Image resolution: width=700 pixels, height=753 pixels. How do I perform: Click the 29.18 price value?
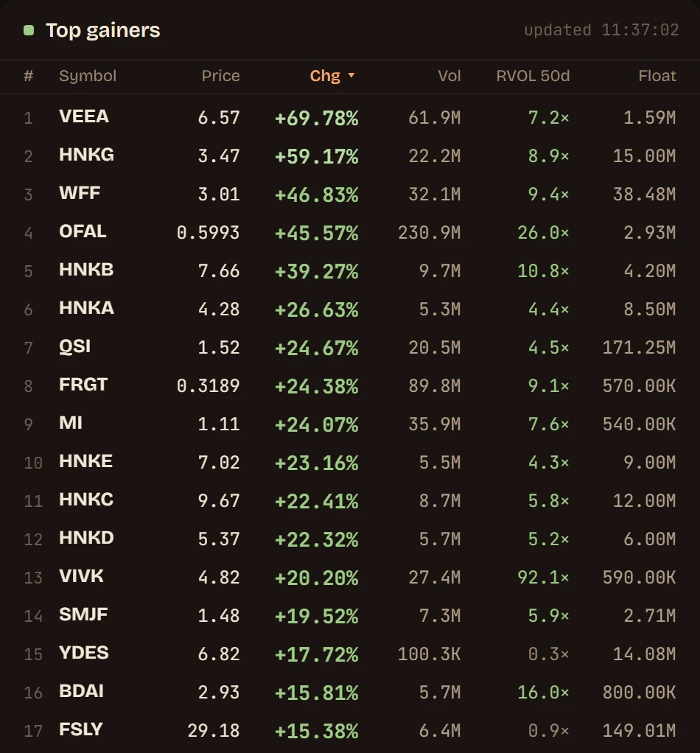(213, 731)
